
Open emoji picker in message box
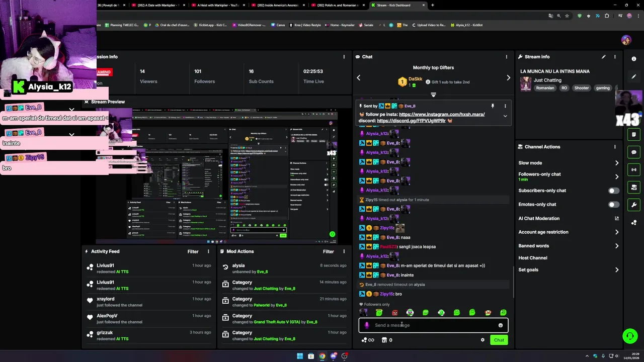500,325
